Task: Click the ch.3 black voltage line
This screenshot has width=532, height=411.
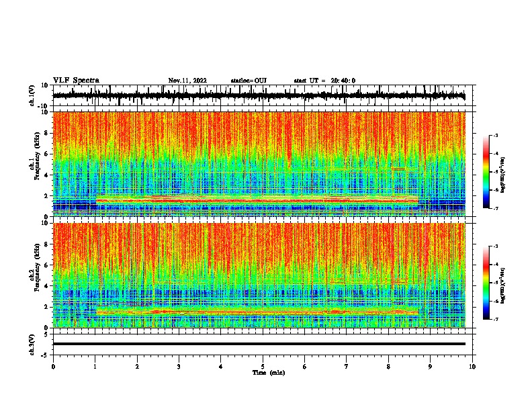Action: pos(259,344)
